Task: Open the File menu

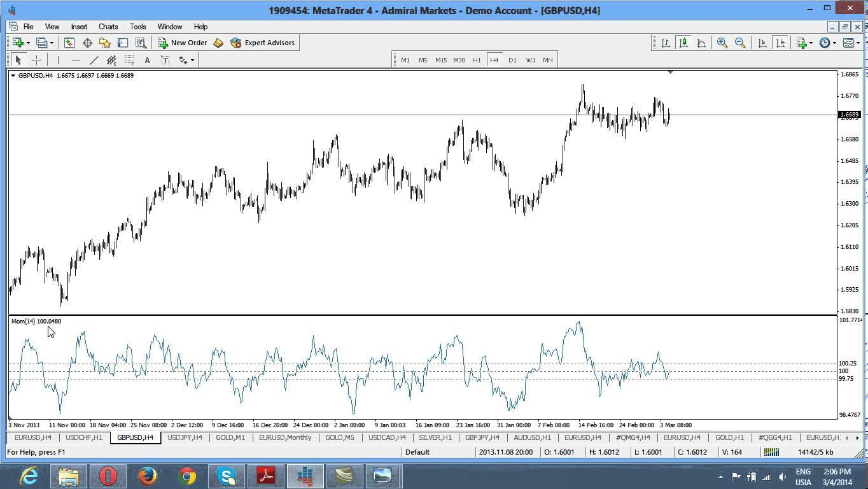Action: pyautogui.click(x=29, y=27)
